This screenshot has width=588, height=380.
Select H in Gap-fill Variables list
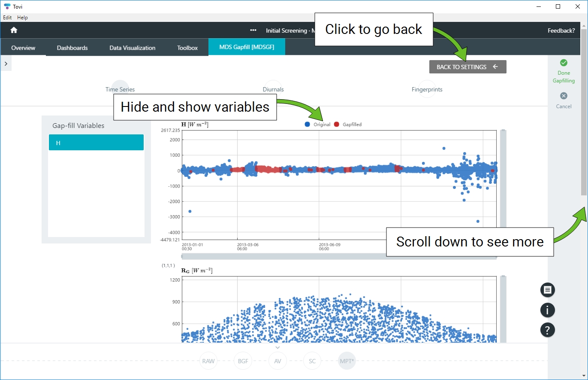point(96,143)
